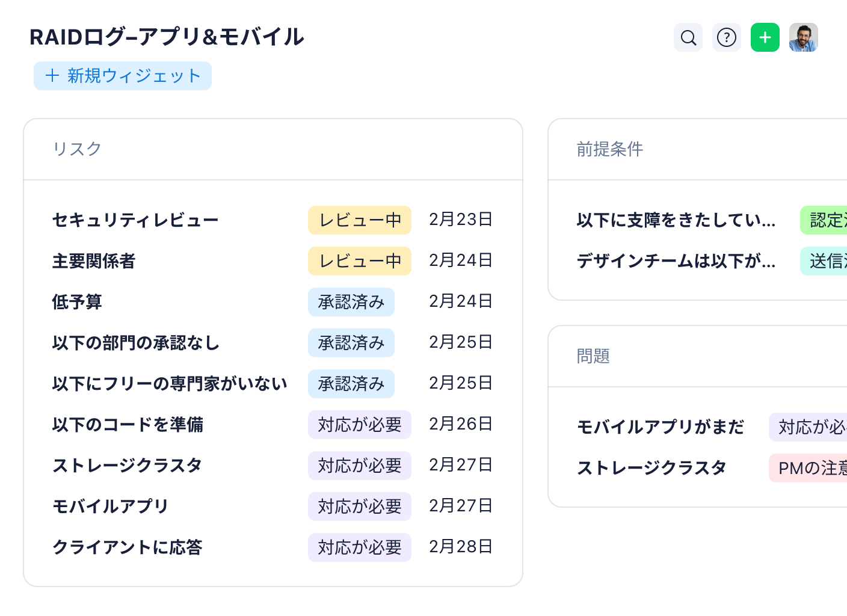Open the レビュー中 status badge on セキュリティレビュー
The height and width of the screenshot is (616, 847).
tap(359, 220)
